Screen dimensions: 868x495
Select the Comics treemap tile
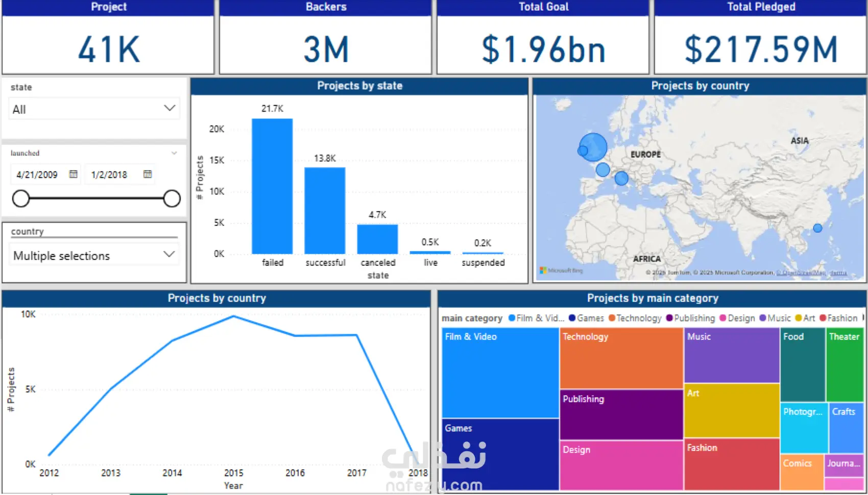pyautogui.click(x=802, y=473)
